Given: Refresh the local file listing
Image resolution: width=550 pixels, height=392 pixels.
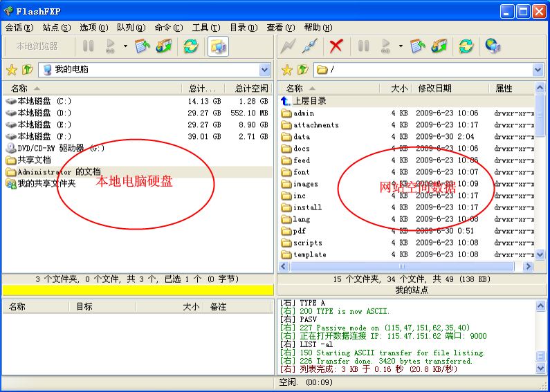Looking at the screenshot, I should [190, 46].
